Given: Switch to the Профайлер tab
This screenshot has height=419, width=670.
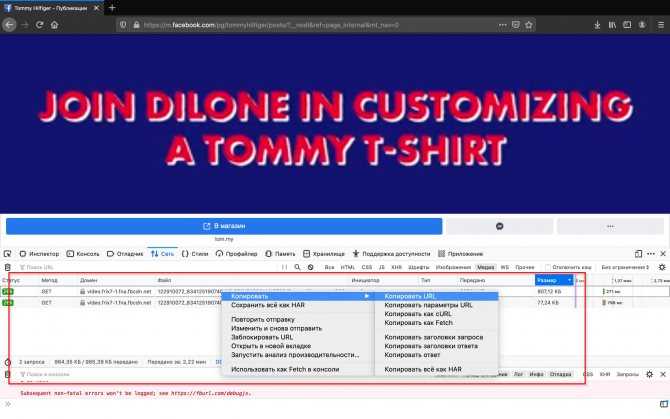Looking at the screenshot, I should pyautogui.click(x=237, y=254).
